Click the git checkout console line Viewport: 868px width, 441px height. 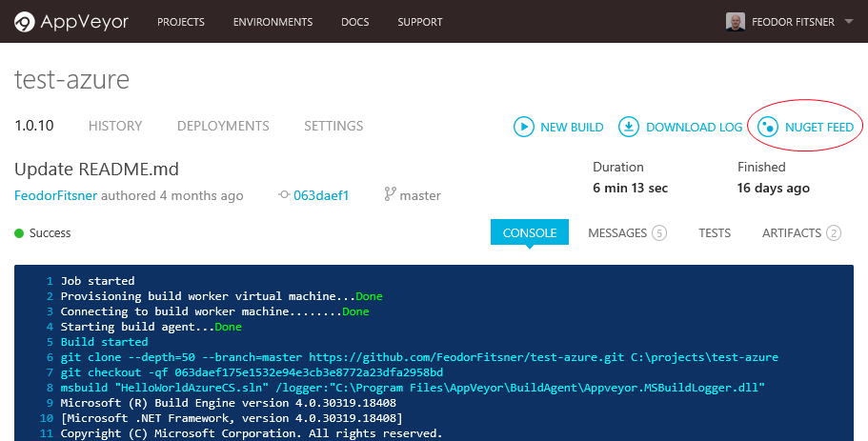[x=252, y=372]
